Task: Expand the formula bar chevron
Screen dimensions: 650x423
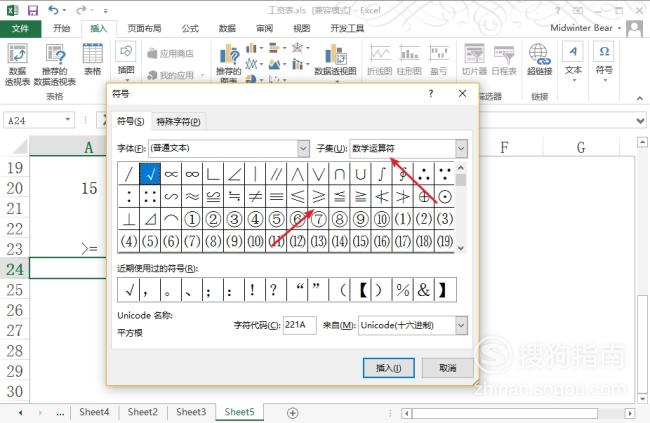Action: click(640, 121)
